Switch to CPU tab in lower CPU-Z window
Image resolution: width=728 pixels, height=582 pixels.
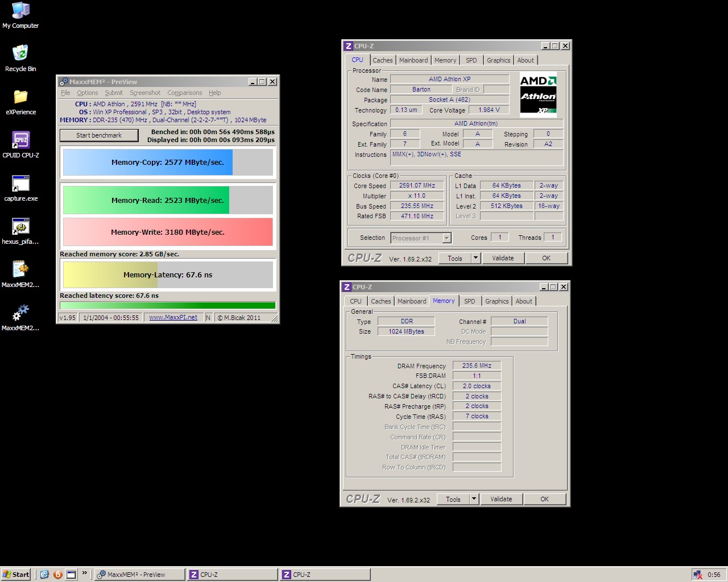pos(355,301)
